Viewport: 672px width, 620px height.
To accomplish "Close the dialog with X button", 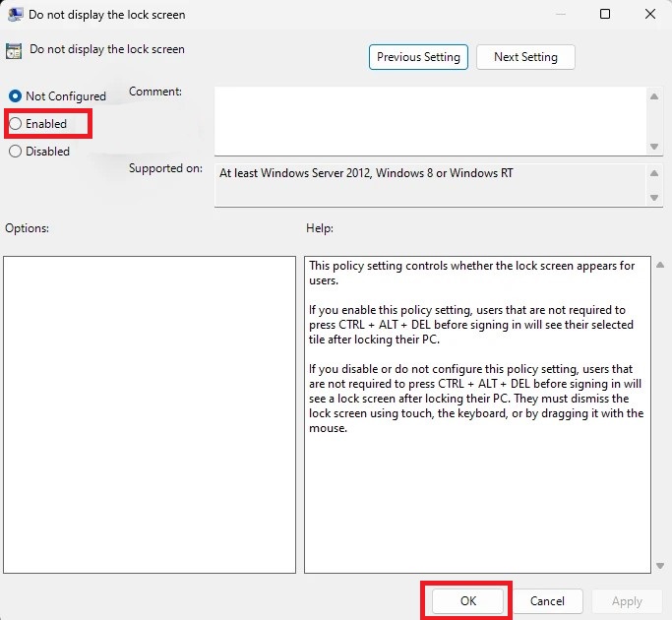I will pyautogui.click(x=650, y=14).
